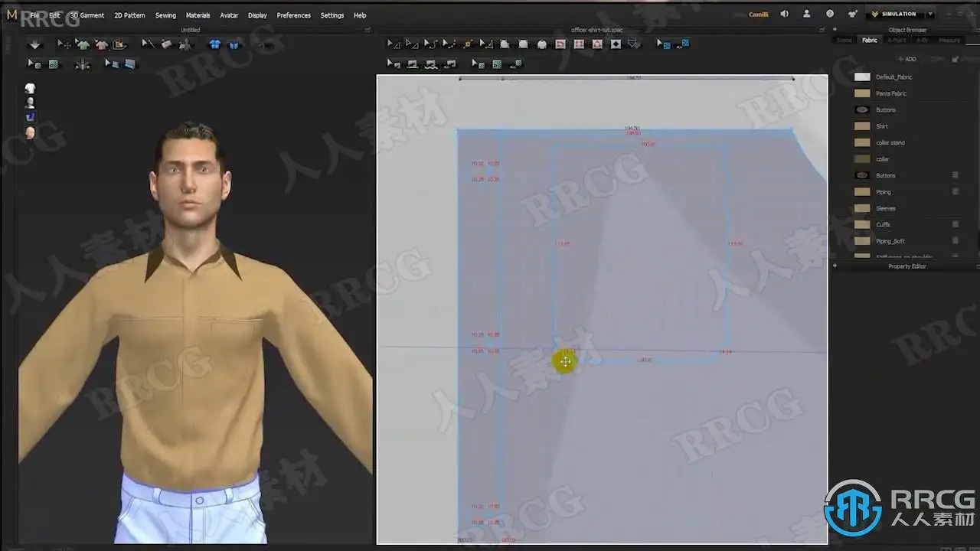Click the pocket pattern piece in 2D window
The width and height of the screenshot is (980, 551).
[x=641, y=251]
